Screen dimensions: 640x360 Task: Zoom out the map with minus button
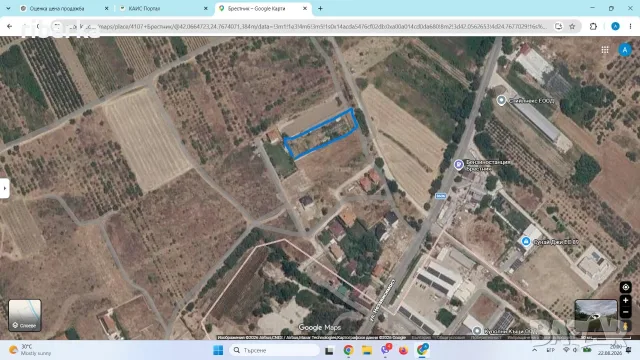click(x=625, y=312)
